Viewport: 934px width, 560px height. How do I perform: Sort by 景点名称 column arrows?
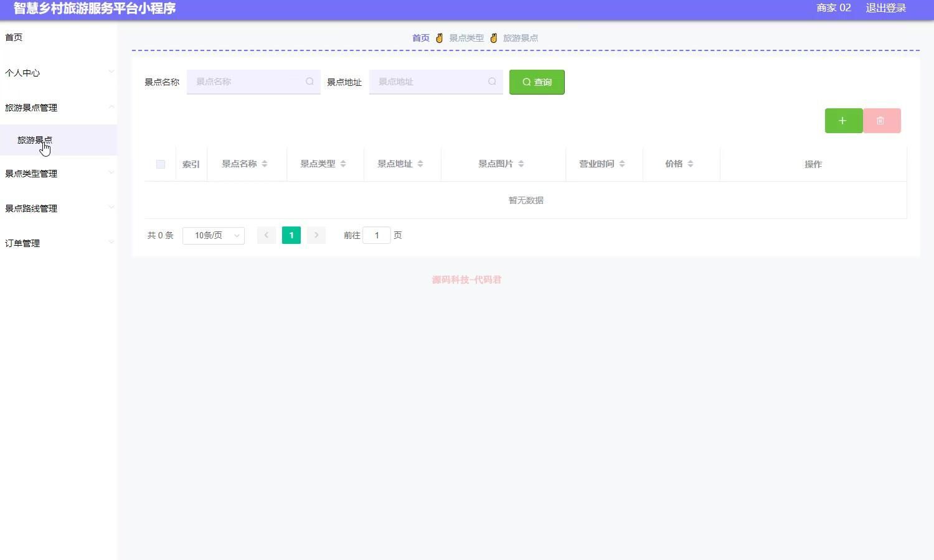265,164
